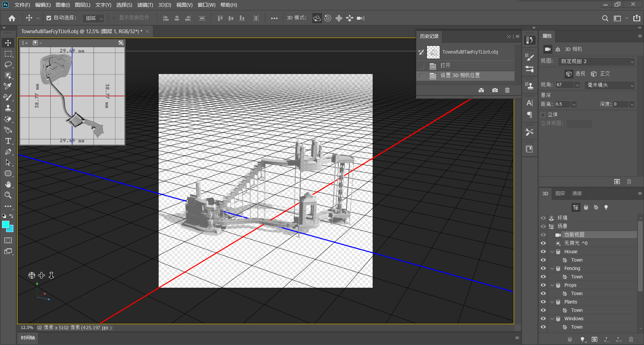Select the Lasso tool
The image size is (644, 345).
pyautogui.click(x=8, y=65)
